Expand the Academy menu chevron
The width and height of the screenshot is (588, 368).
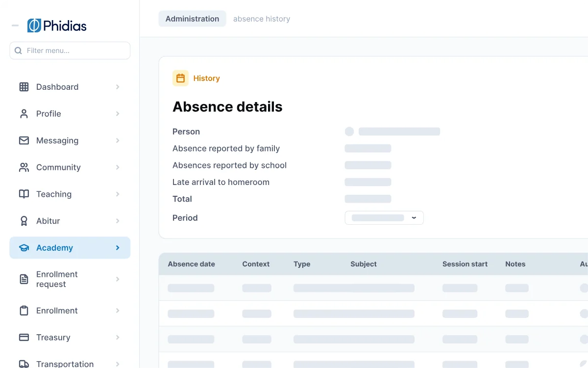118,248
